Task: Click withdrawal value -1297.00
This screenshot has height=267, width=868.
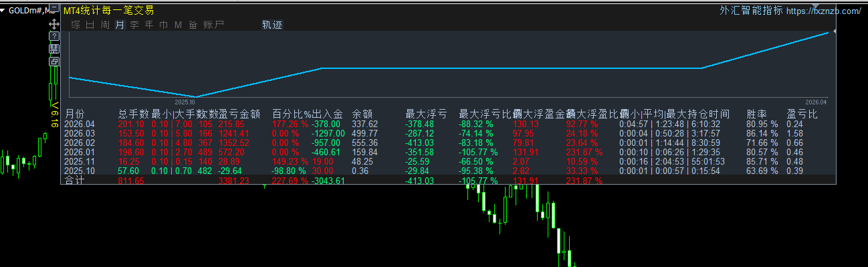Action: (328, 133)
